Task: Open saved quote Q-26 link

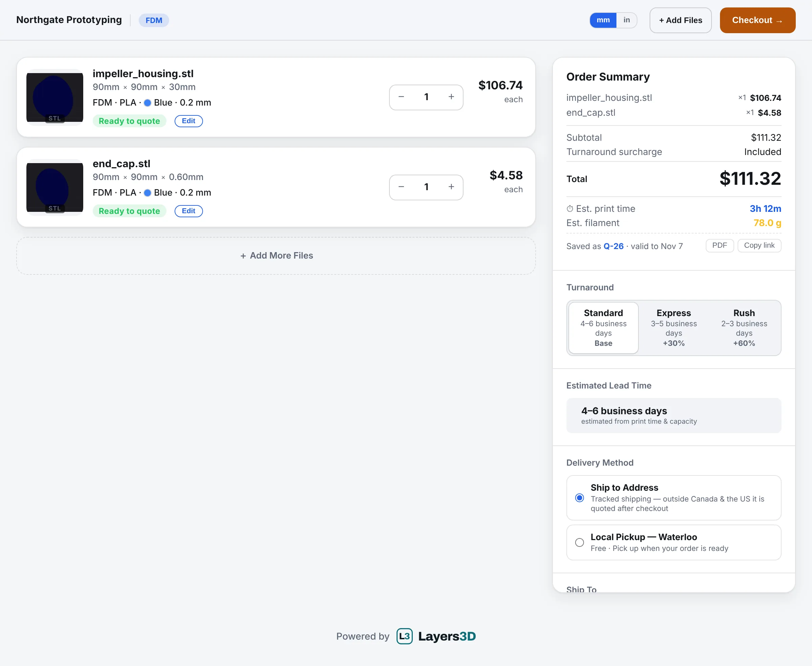Action: pyautogui.click(x=613, y=246)
